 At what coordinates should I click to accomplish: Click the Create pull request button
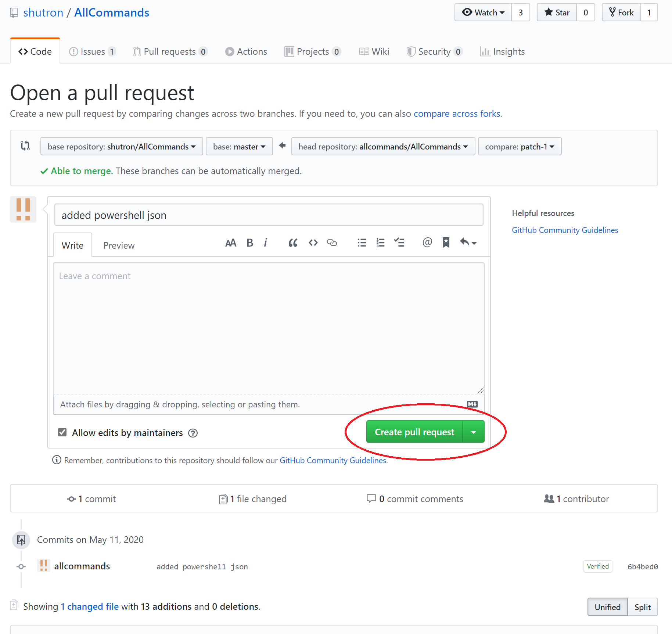[414, 432]
